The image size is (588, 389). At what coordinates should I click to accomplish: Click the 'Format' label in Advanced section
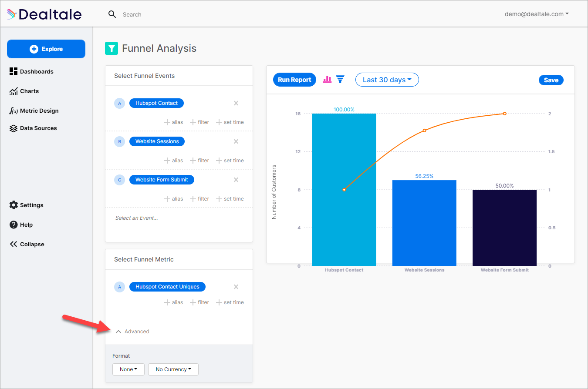tap(121, 356)
